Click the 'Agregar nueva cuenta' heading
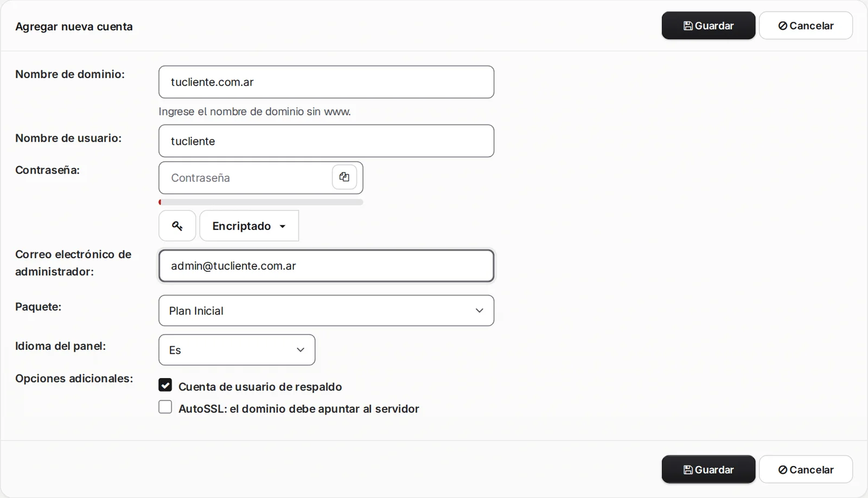The image size is (868, 498). coord(74,27)
